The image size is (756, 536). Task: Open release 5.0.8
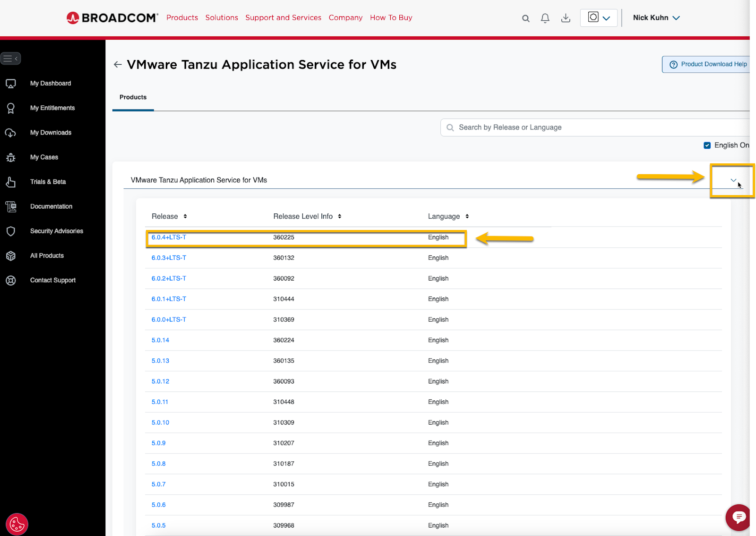point(158,464)
